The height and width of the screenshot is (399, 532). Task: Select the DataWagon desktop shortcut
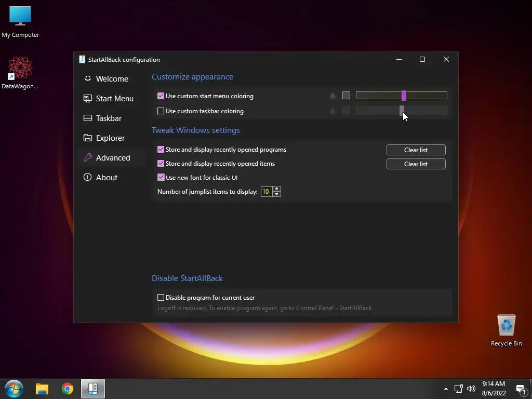[20, 73]
